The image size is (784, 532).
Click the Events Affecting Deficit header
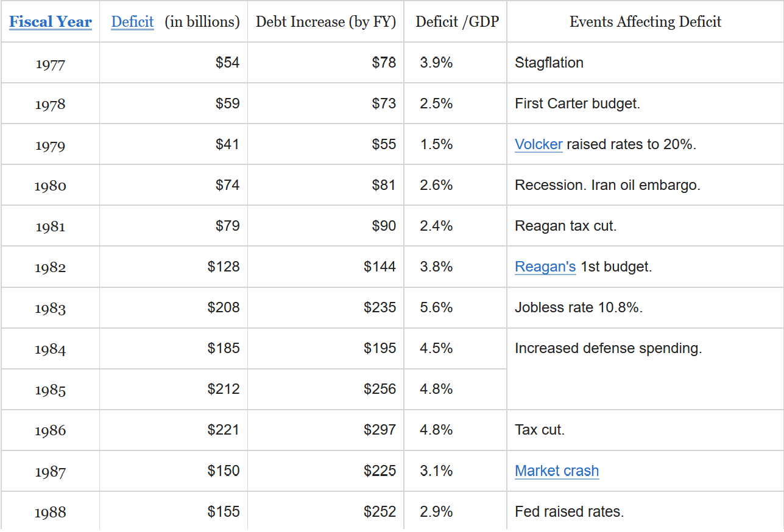coord(645,22)
